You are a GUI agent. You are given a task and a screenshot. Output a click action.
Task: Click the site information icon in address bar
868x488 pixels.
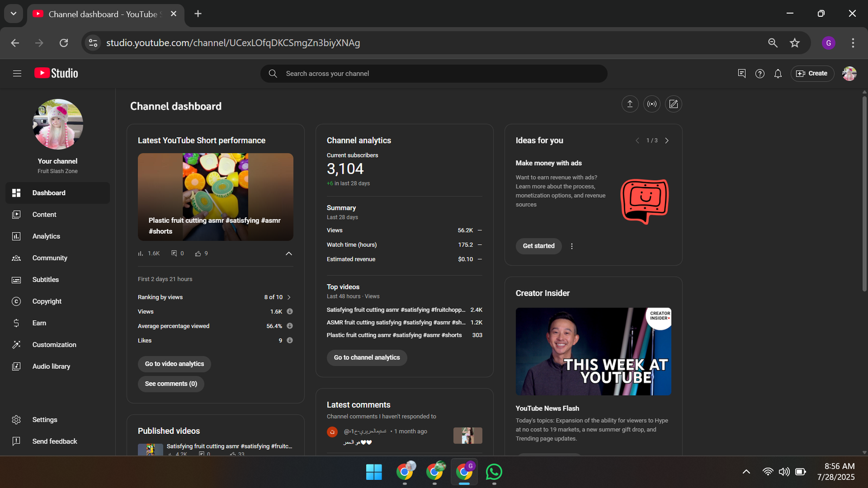(x=93, y=43)
